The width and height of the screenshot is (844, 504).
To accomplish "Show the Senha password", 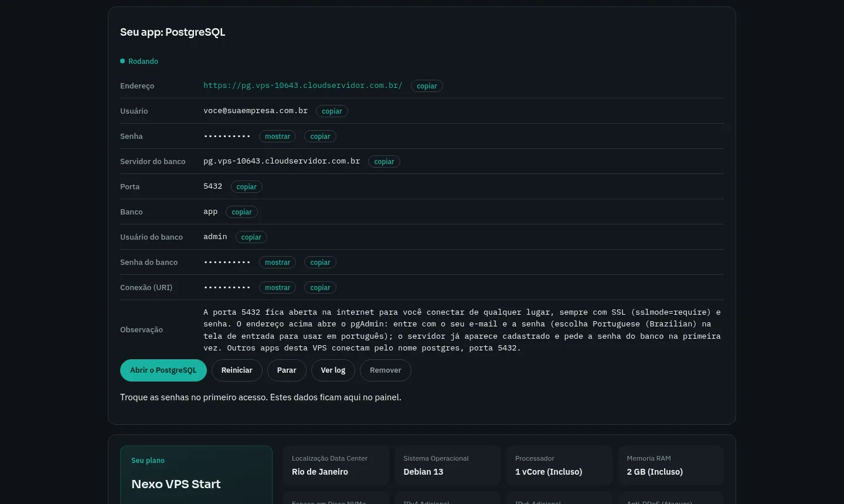I will click(x=277, y=137).
